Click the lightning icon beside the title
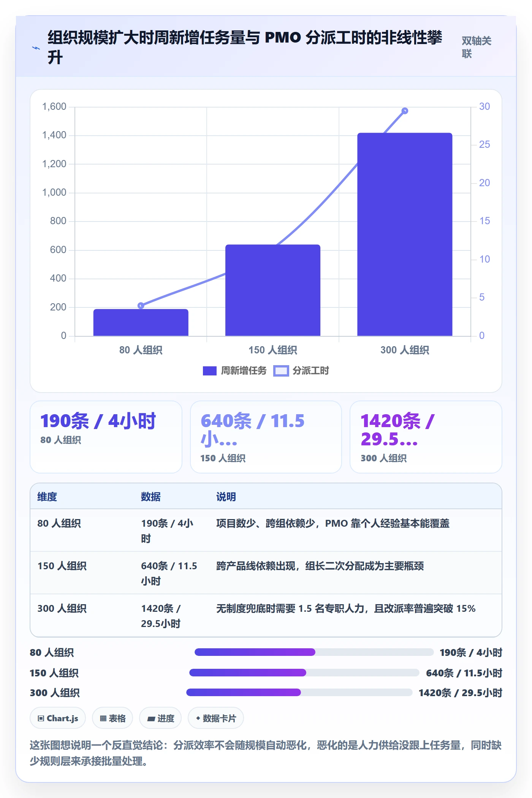 click(36, 48)
